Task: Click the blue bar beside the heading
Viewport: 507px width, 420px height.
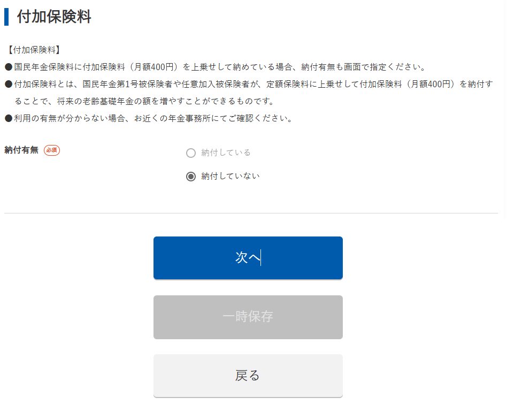Action: (6, 17)
